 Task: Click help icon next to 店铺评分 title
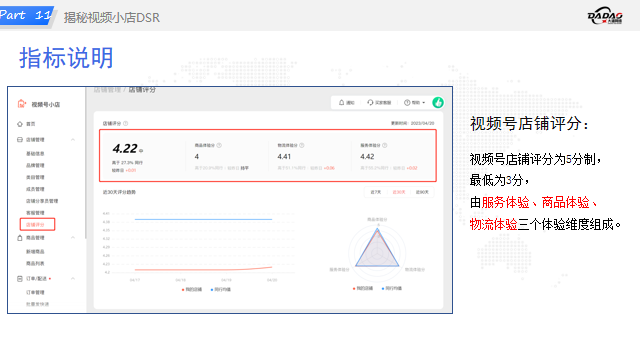126,123
